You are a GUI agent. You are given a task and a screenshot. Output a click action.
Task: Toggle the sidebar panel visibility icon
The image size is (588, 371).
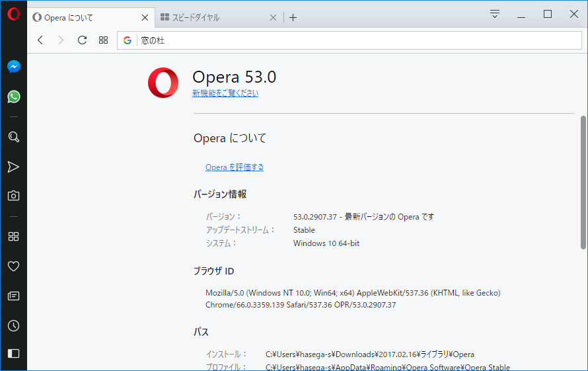(x=13, y=353)
